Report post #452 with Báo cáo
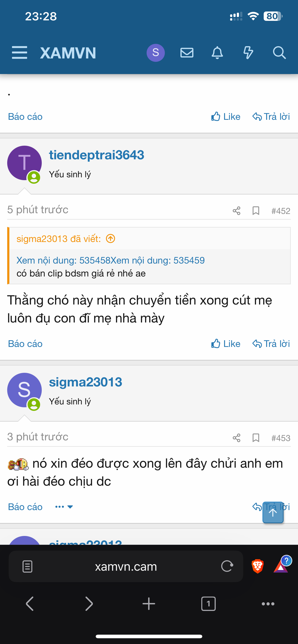Viewport: 298px width, 644px height. 25,344
